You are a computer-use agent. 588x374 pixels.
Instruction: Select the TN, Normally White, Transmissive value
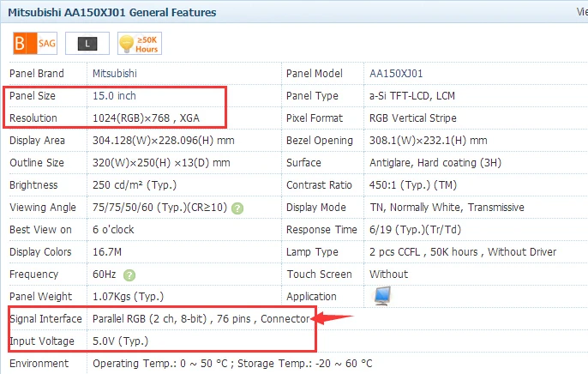point(447,208)
